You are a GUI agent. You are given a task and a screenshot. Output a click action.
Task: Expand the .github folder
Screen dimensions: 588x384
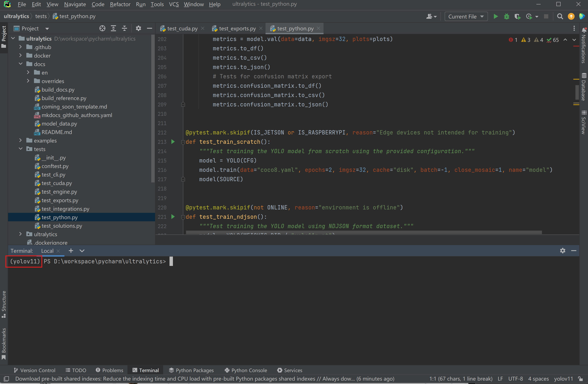tap(21, 47)
